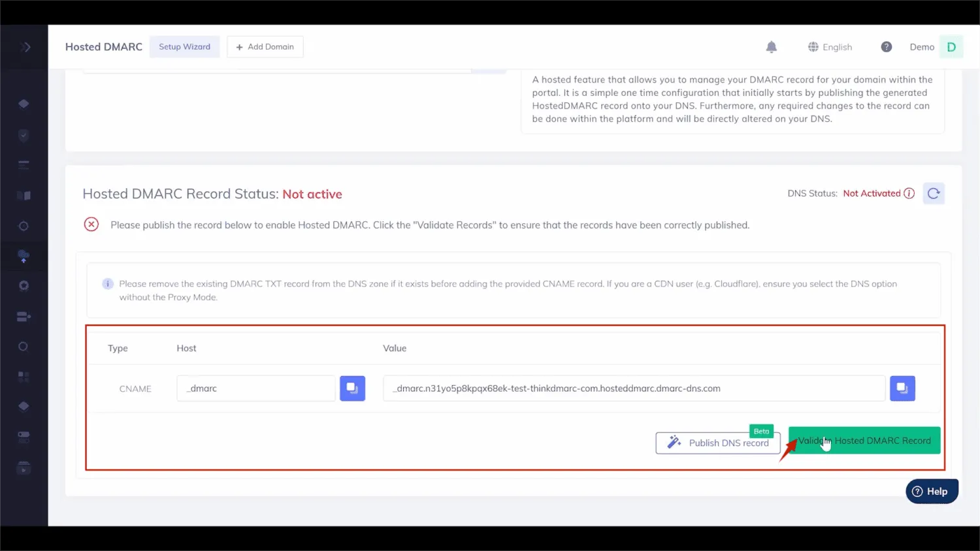Open the four-squares grid sidebar icon

coord(24,377)
